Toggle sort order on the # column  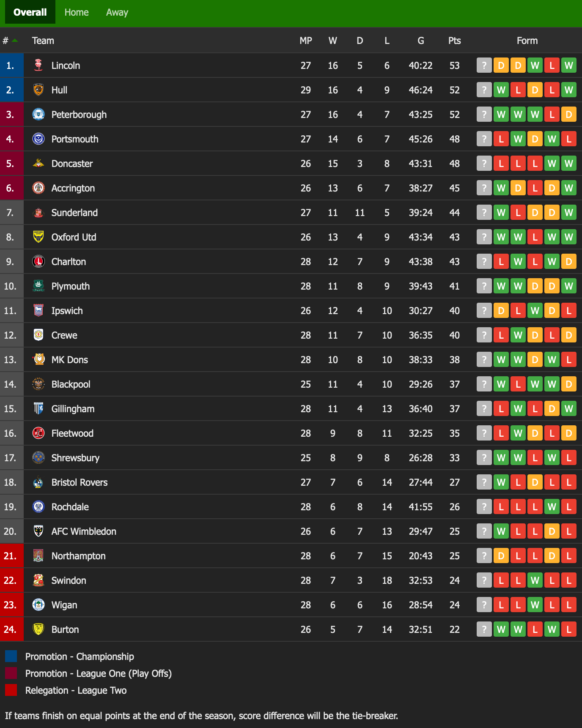coord(9,41)
